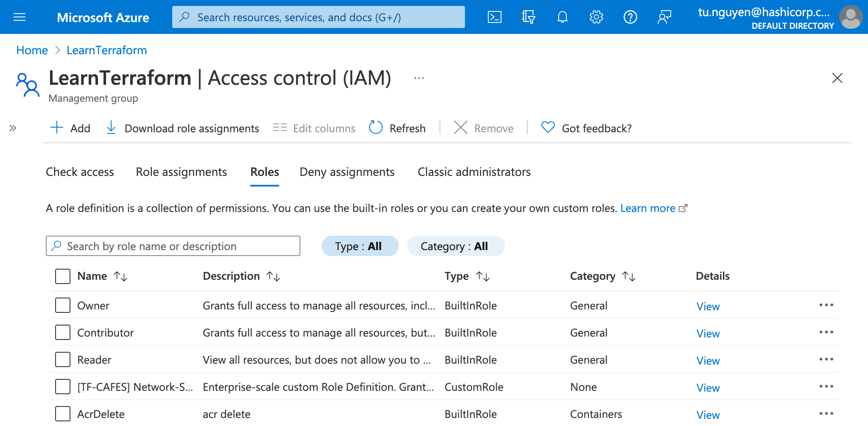The width and height of the screenshot is (868, 426).
Task: View details of the Contributor role
Action: coord(708,333)
